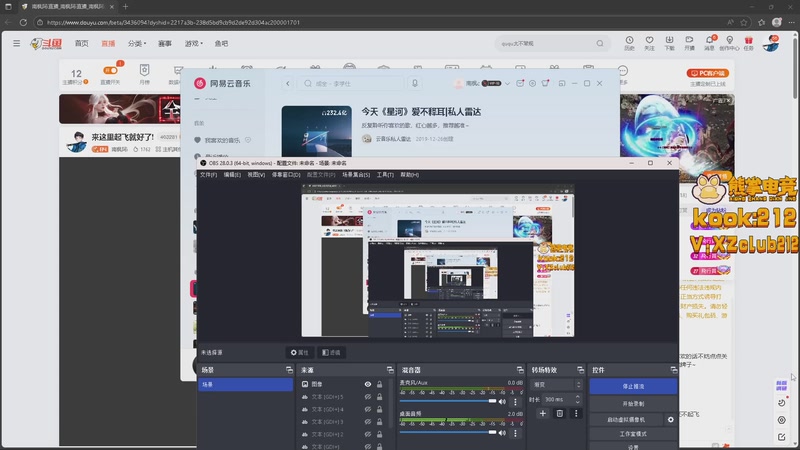The image size is (800, 450).
Task: Click 启动虚拟摄像机 virtual camera button
Action: (626, 419)
